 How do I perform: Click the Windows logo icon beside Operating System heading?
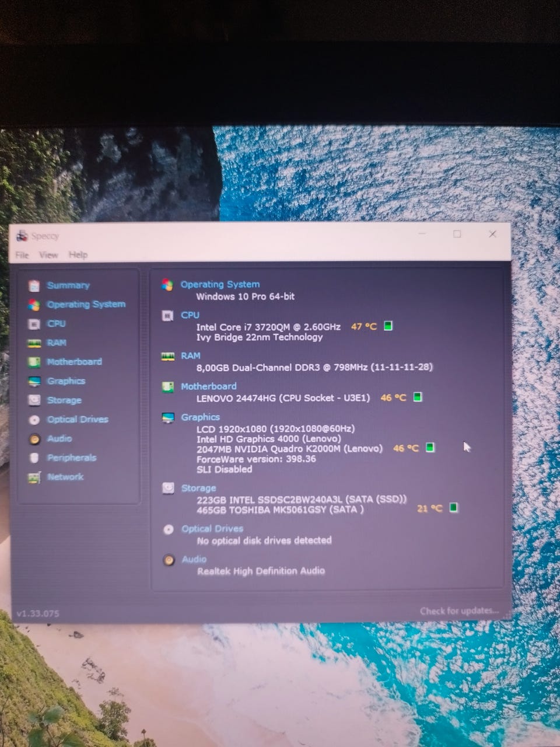[x=167, y=285]
